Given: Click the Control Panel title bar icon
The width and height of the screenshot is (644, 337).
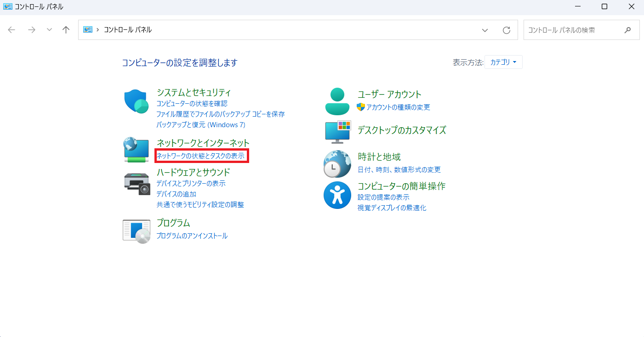Looking at the screenshot, I should (x=8, y=6).
